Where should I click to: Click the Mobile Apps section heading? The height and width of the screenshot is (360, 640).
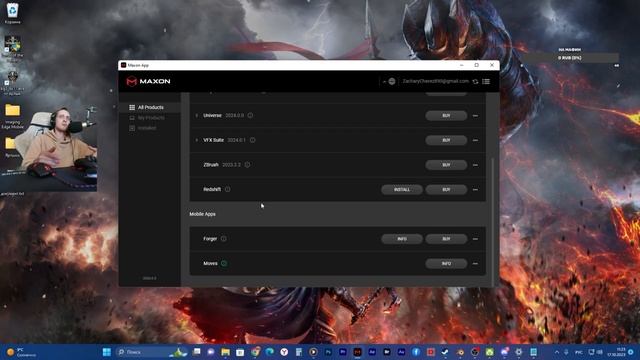coord(202,214)
